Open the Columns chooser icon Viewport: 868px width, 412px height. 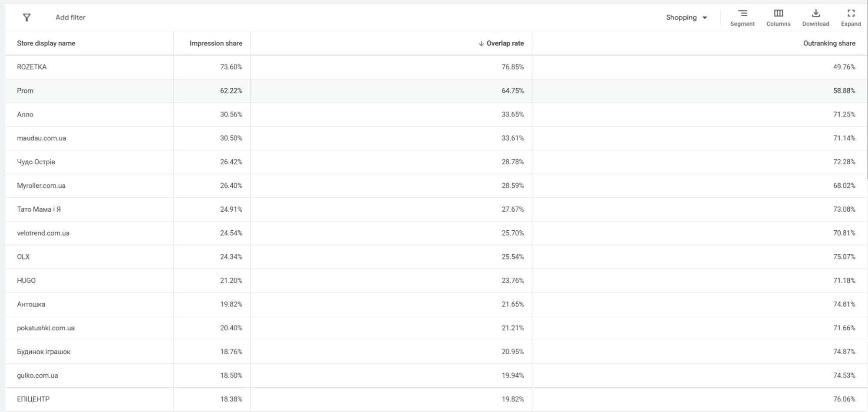778,13
